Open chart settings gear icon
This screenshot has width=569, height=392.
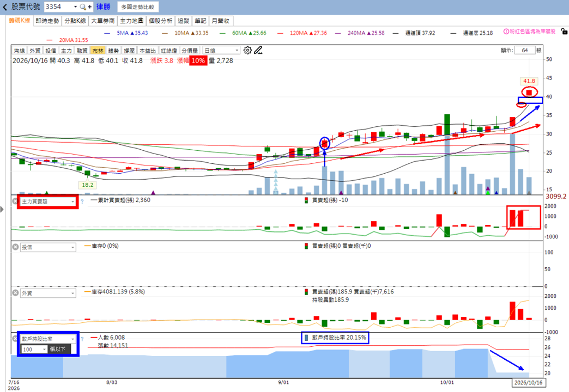click(247, 51)
